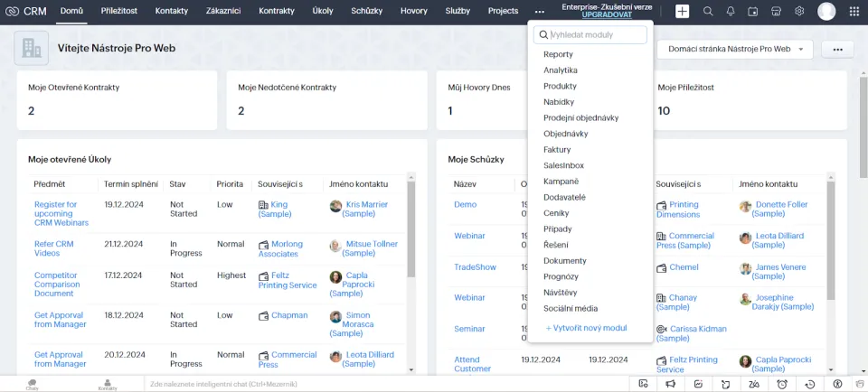Open the Zákazníci tab

pos(223,11)
